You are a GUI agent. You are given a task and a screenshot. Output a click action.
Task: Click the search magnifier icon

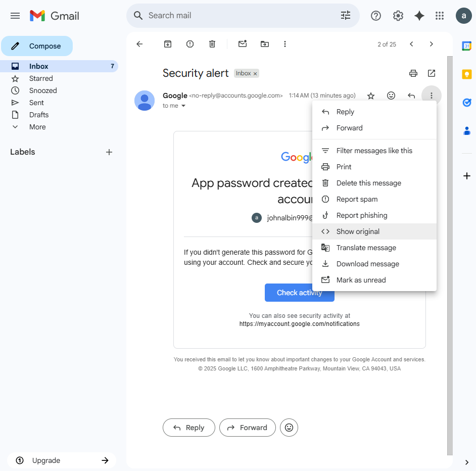point(138,16)
